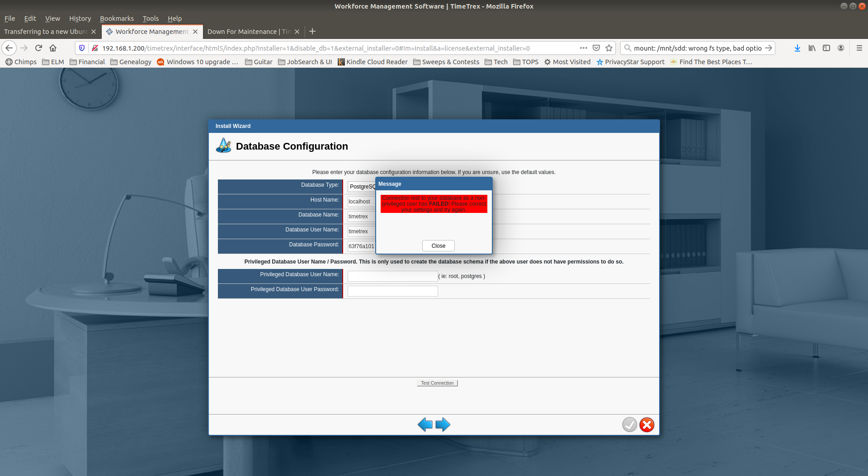The width and height of the screenshot is (868, 476).
Task: Click the Test Connection button
Action: click(437, 383)
